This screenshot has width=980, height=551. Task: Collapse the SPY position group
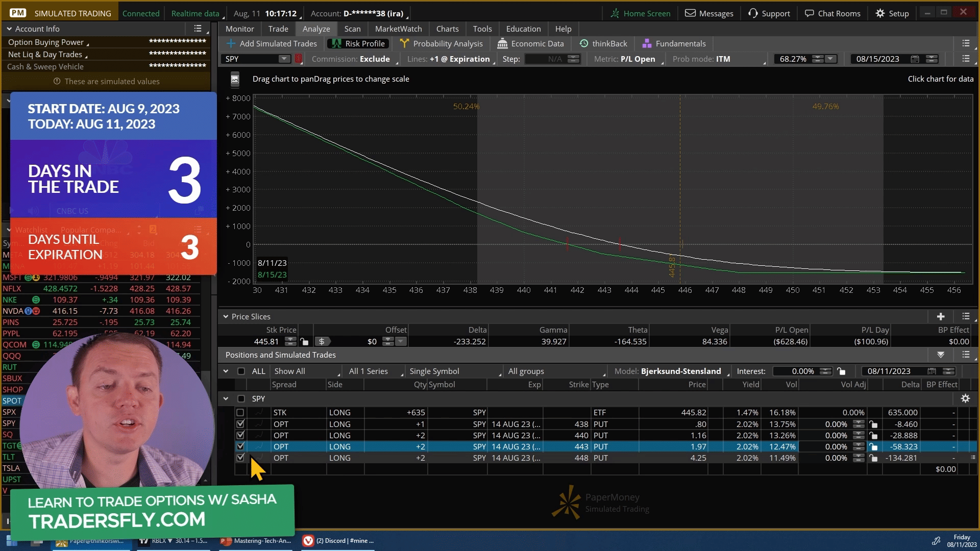click(x=226, y=398)
